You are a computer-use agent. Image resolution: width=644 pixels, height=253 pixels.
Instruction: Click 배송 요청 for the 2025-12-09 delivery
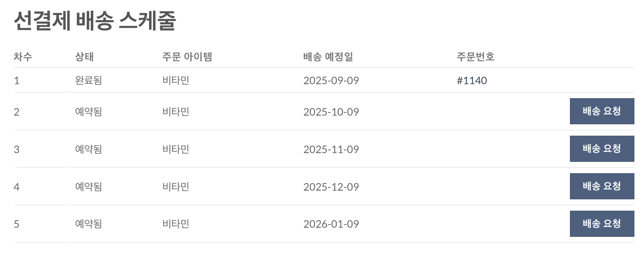(602, 186)
